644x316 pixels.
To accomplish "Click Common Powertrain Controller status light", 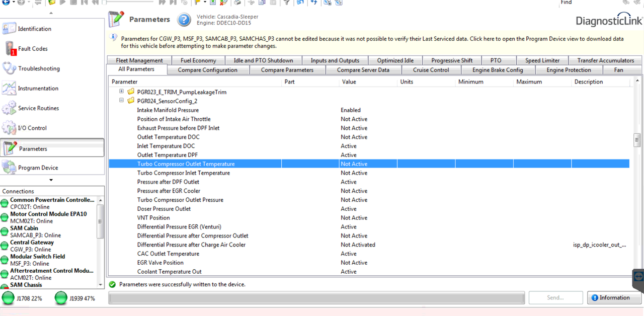I will pyautogui.click(x=5, y=203).
